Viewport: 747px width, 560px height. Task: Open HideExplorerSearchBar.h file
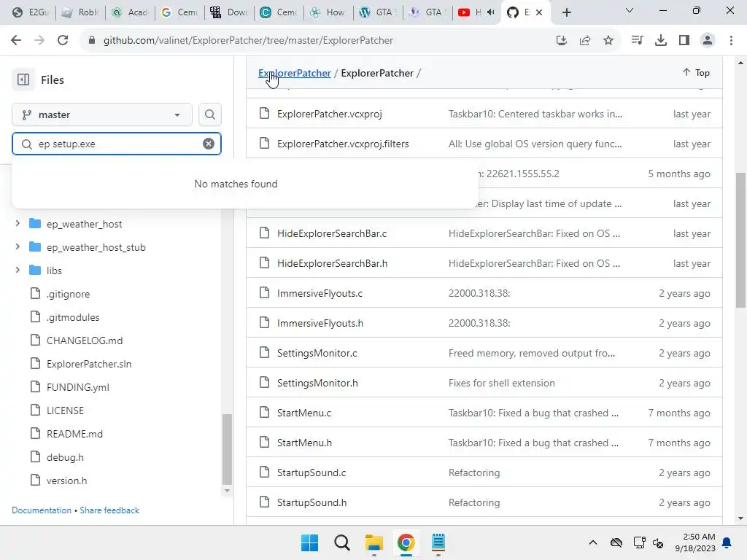click(x=333, y=263)
